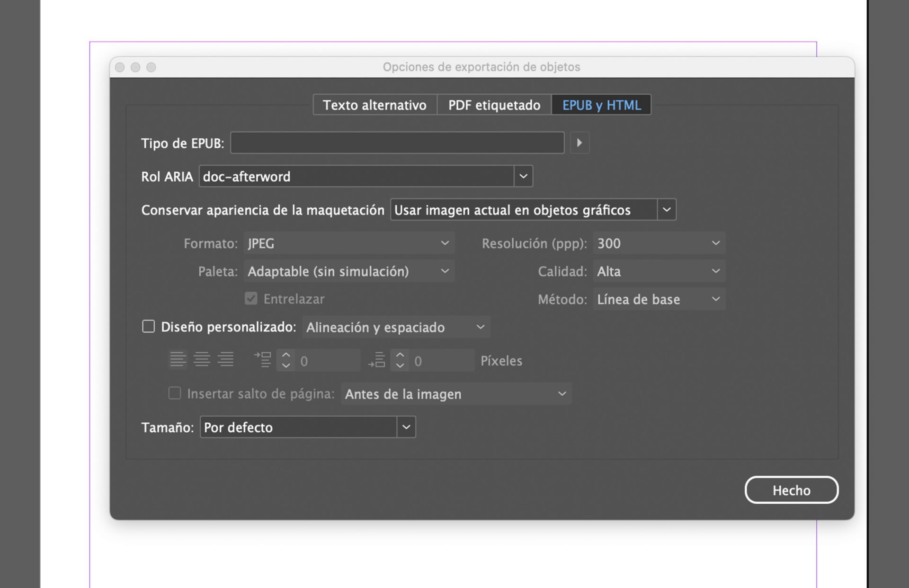
Task: Click the disclosure arrow next to Tipo de EPUB
Action: [579, 143]
